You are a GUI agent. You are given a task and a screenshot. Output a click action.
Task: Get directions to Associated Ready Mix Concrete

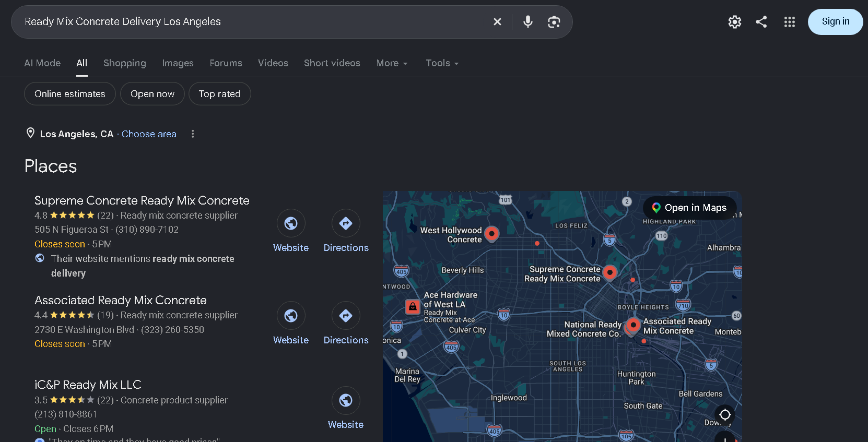click(x=346, y=316)
